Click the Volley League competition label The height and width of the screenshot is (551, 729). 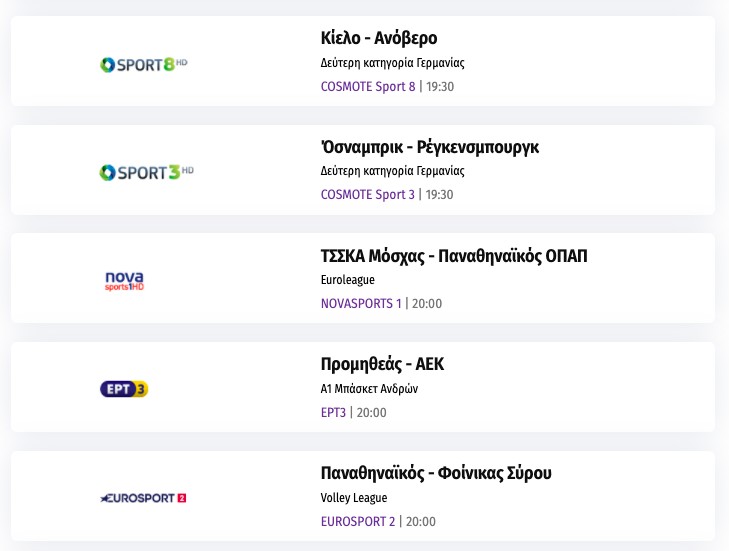[354, 497]
